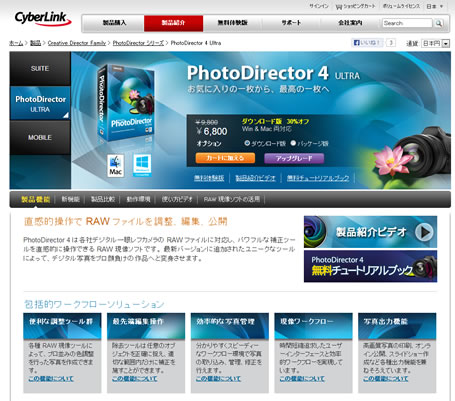The image size is (455, 401).
Task: Switch to the RAW 現像ソフトの活用 tab
Action: (x=232, y=199)
